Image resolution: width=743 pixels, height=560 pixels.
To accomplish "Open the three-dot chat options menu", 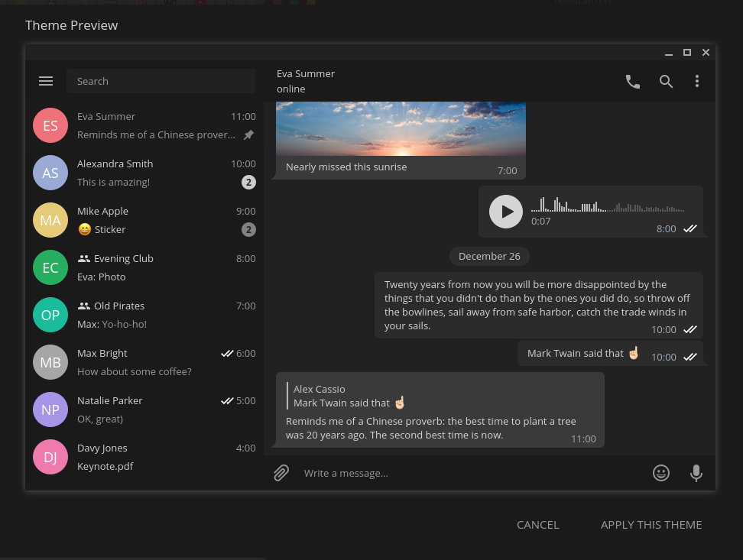I will [x=696, y=81].
